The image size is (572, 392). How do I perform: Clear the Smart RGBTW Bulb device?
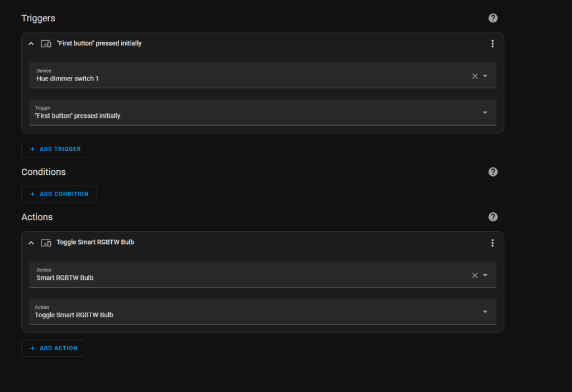coord(475,275)
